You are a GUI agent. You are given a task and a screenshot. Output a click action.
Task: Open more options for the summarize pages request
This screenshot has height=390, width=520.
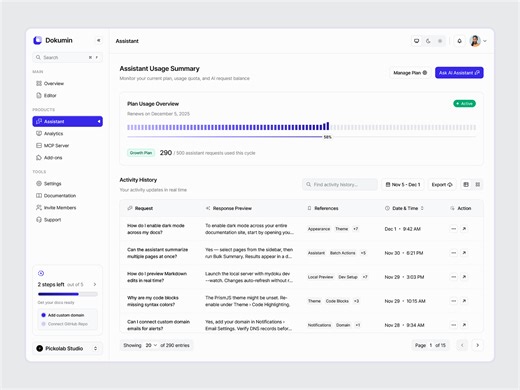[x=453, y=253]
